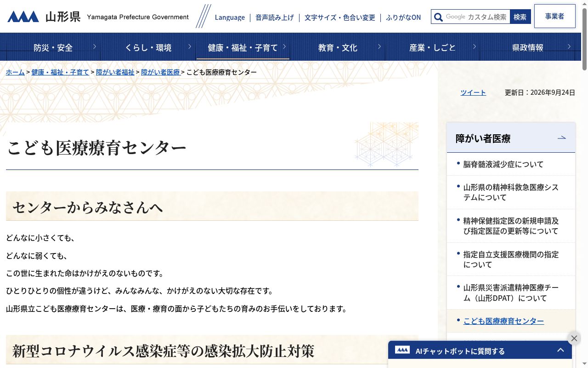The width and height of the screenshot is (588, 368).
Task: Open 障がい者福祉 breadcrumb link
Action: coord(115,72)
